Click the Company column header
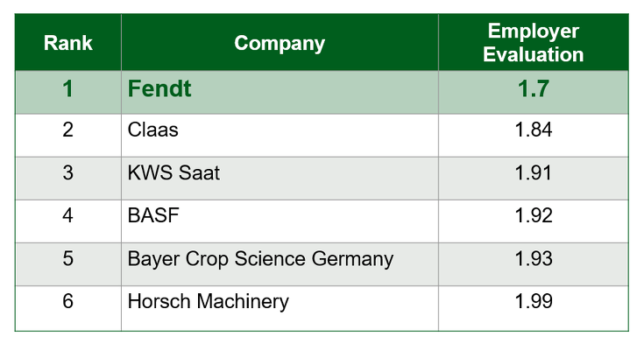The image size is (644, 344). click(280, 42)
